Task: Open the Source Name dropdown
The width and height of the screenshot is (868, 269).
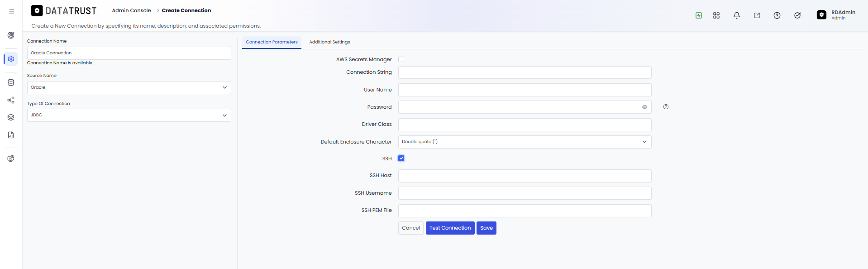Action: point(129,87)
